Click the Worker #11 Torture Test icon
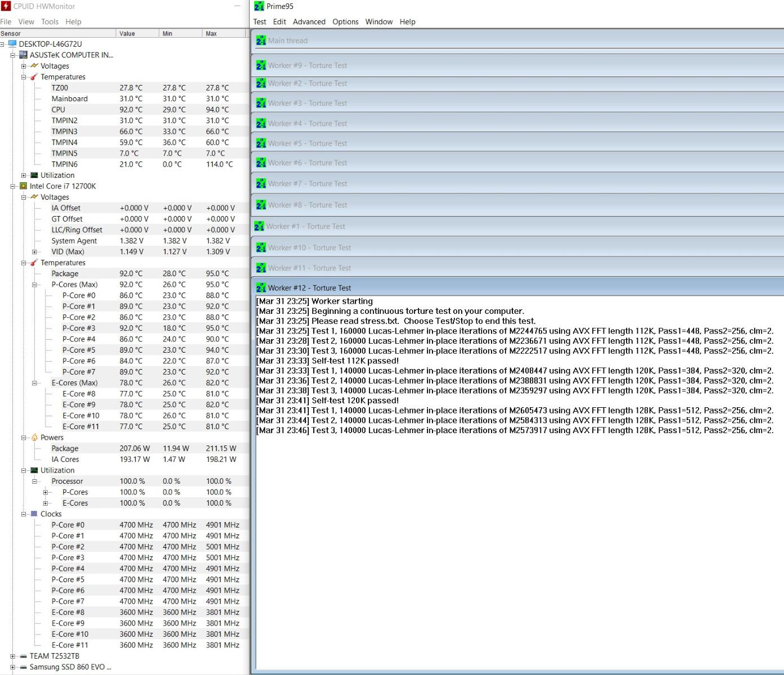784x675 pixels. (261, 268)
